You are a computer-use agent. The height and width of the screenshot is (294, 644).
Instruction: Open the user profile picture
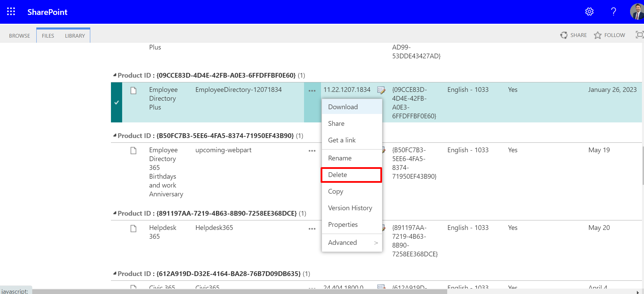point(637,12)
